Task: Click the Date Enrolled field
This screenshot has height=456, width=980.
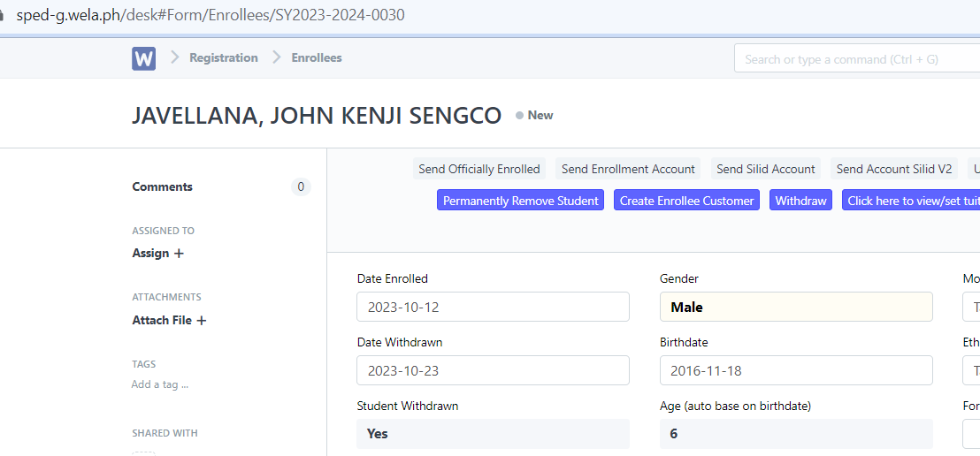Action: point(493,308)
